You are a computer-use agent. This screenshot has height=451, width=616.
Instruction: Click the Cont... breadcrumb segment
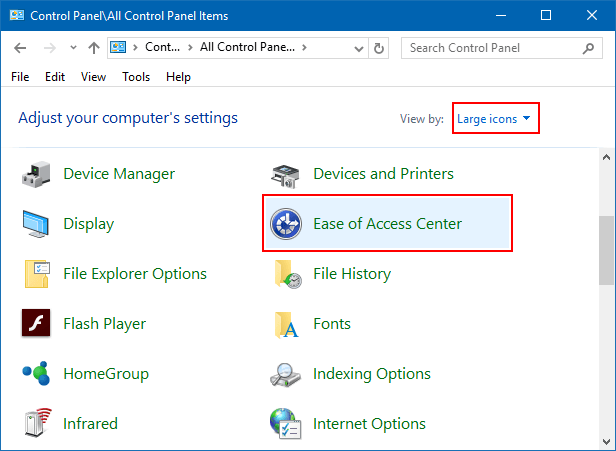click(162, 47)
